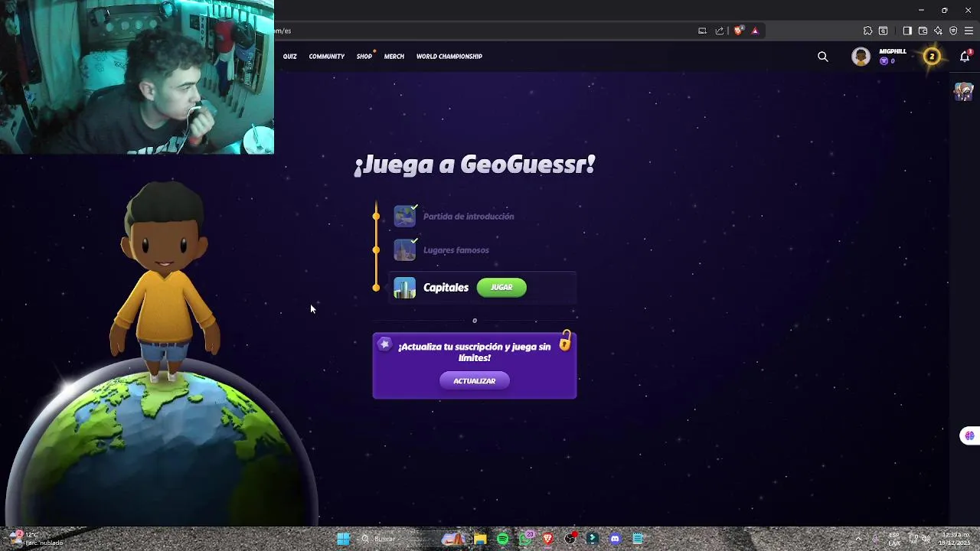980x551 pixels.
Task: Open the MERCH menu item
Action: [x=394, y=57]
